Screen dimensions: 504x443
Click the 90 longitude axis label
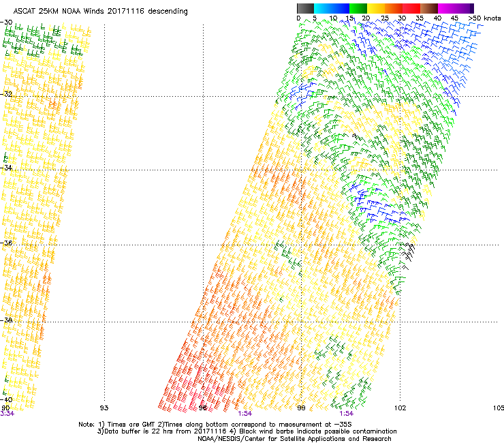5,408
